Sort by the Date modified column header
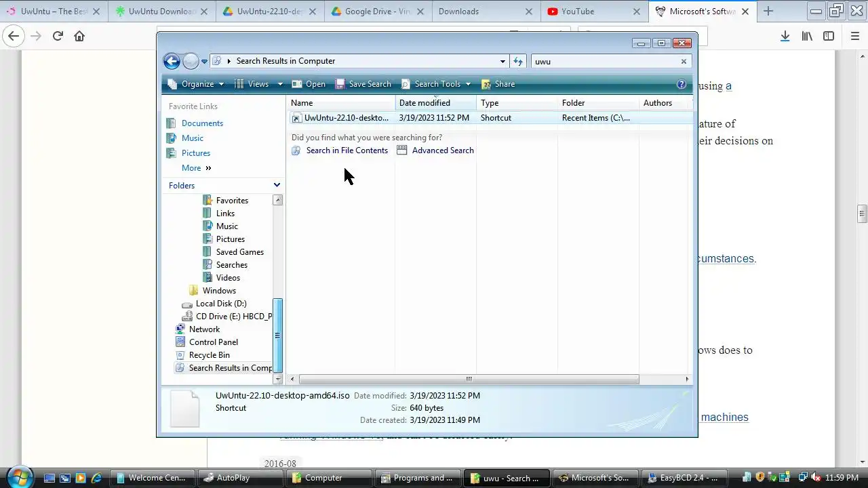This screenshot has width=868, height=488. (x=436, y=103)
